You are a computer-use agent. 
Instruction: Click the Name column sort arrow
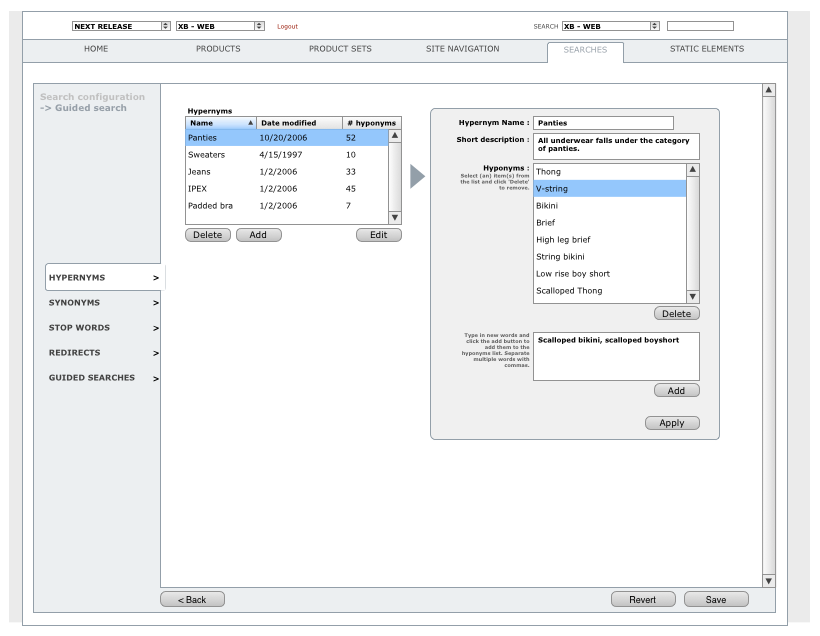pyautogui.click(x=250, y=123)
